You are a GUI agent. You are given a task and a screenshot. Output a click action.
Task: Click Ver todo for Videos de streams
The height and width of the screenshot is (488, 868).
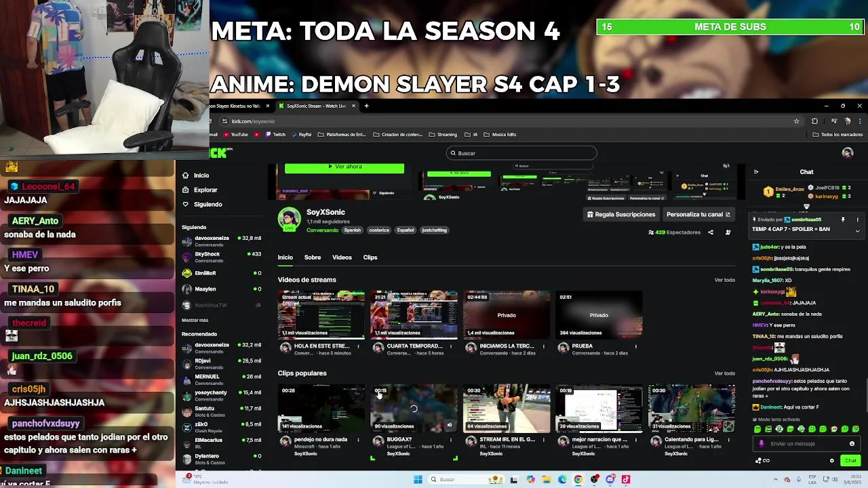tap(724, 280)
